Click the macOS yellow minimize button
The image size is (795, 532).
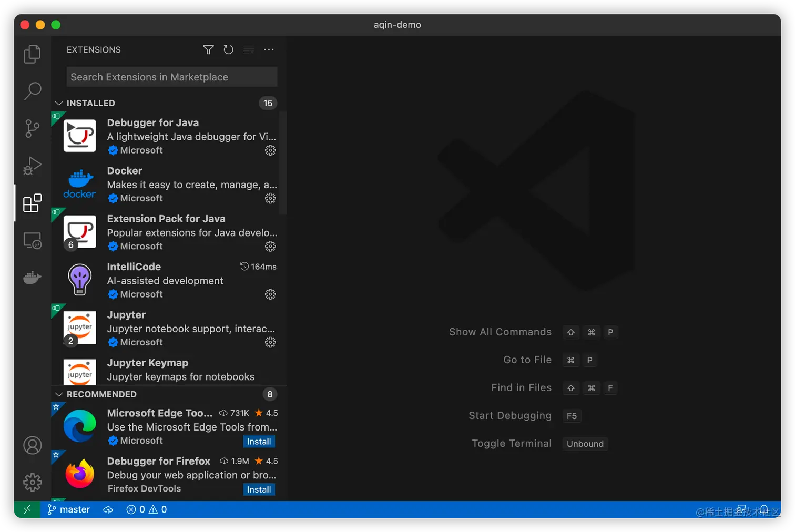point(40,25)
